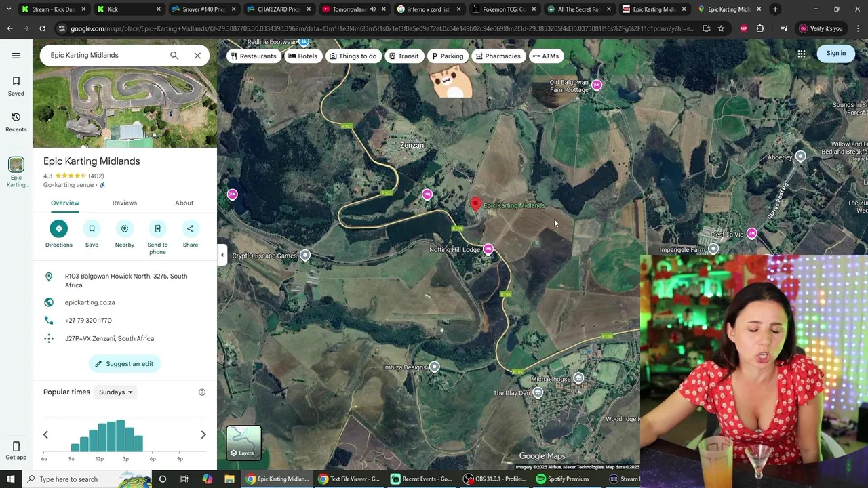
Task: Collapse the side panel arrow
Action: [222, 256]
